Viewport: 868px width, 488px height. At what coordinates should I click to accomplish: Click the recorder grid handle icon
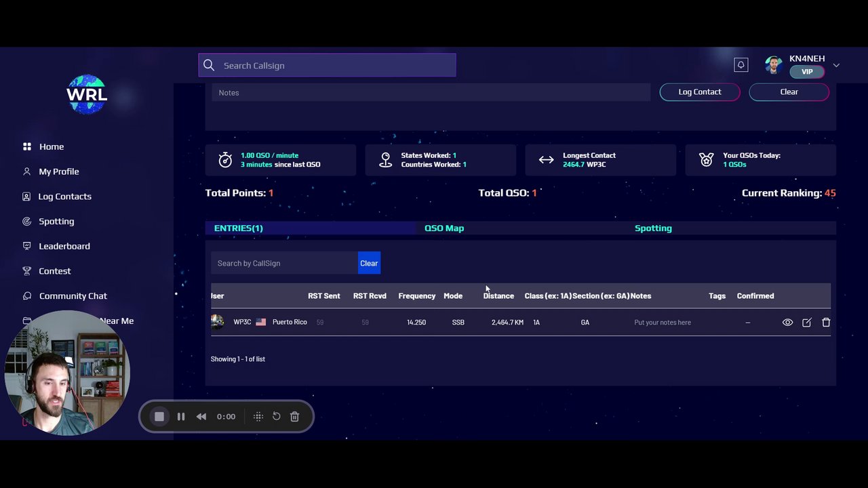pyautogui.click(x=258, y=416)
